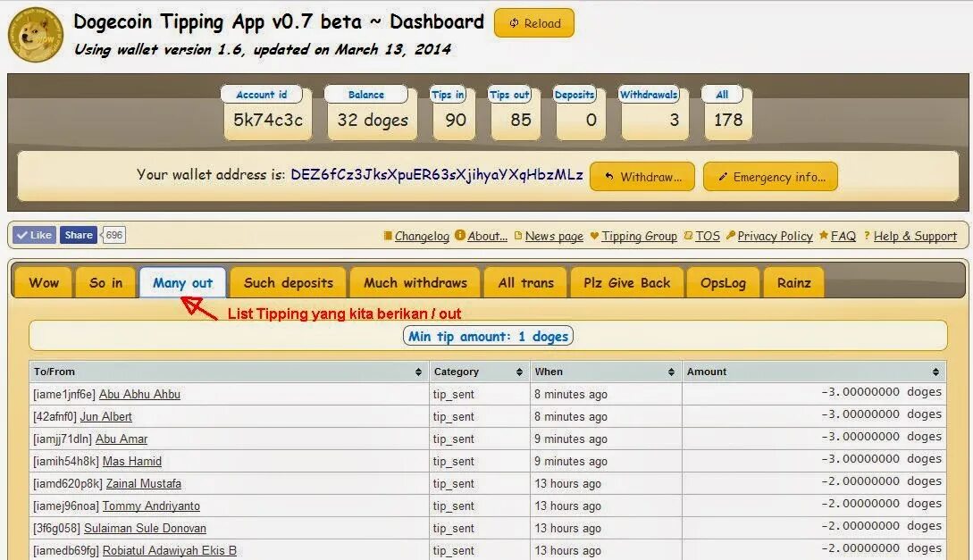Viewport: 973px width, 560px height.
Task: Switch to the Much withdraws tab
Action: (415, 283)
